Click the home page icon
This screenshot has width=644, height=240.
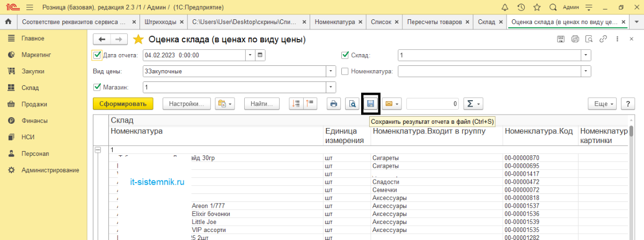pos(8,22)
